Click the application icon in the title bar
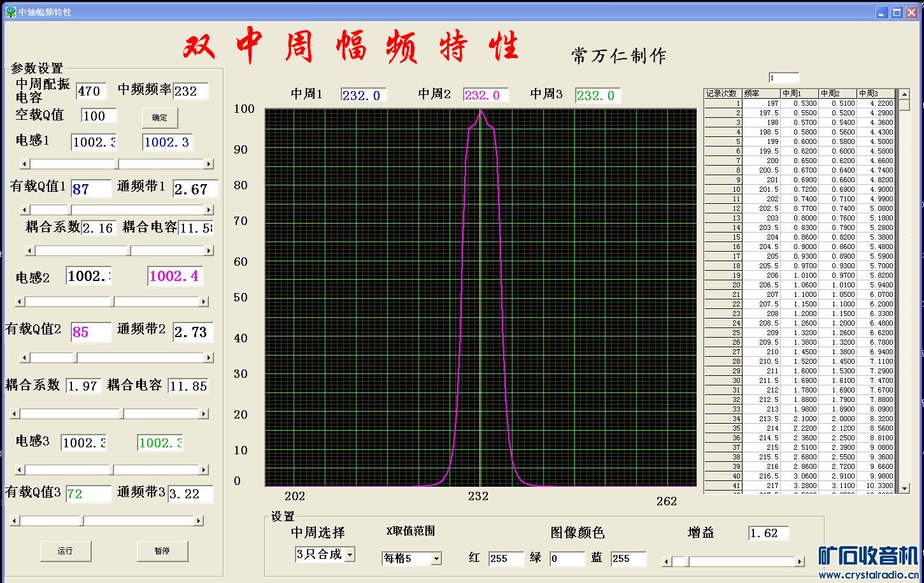 coord(10,11)
